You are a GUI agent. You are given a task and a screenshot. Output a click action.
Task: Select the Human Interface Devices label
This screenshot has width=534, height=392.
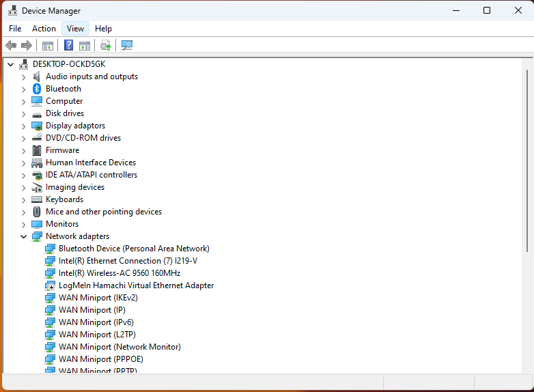click(x=91, y=163)
